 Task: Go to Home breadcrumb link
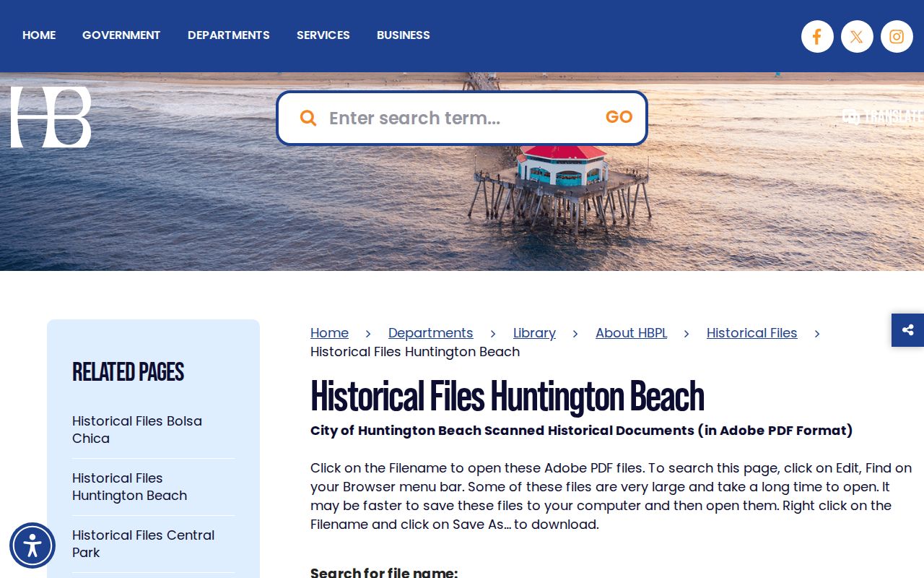(x=329, y=333)
